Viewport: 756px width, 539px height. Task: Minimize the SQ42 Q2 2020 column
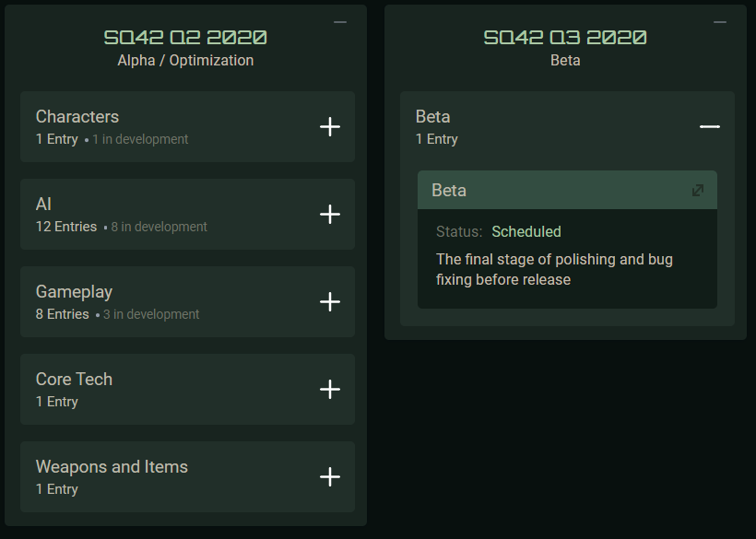click(340, 22)
